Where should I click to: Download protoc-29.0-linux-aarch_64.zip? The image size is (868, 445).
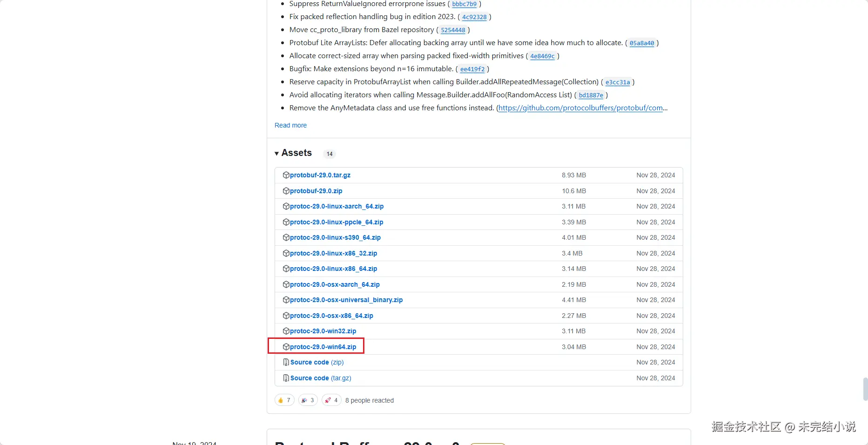point(337,206)
